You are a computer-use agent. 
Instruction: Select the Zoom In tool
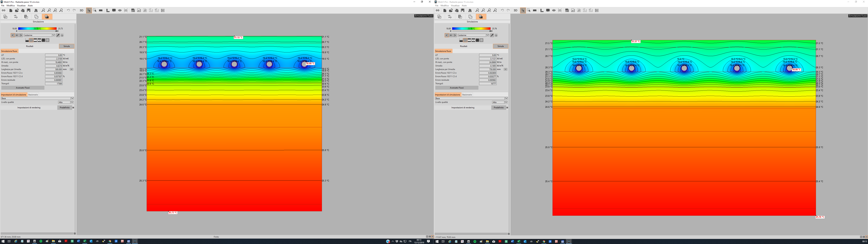tap(43, 11)
